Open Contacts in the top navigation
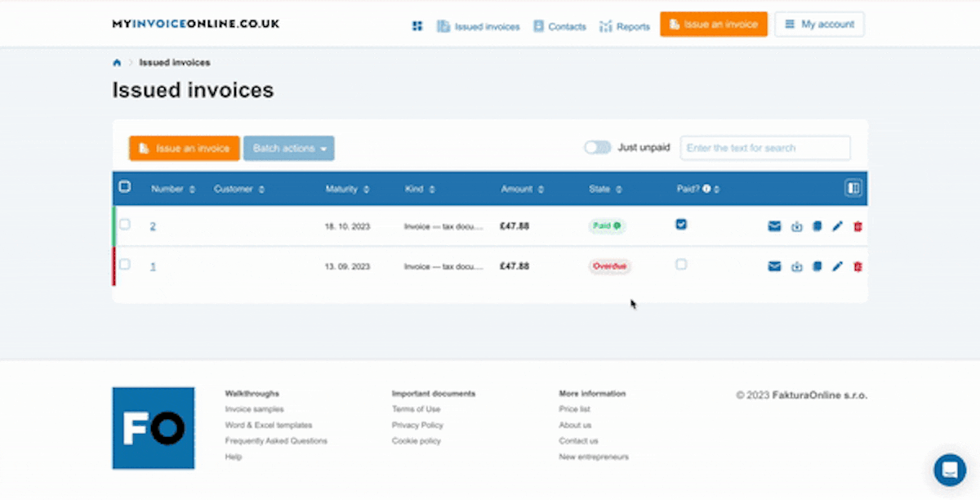This screenshot has width=980, height=500. tap(559, 26)
